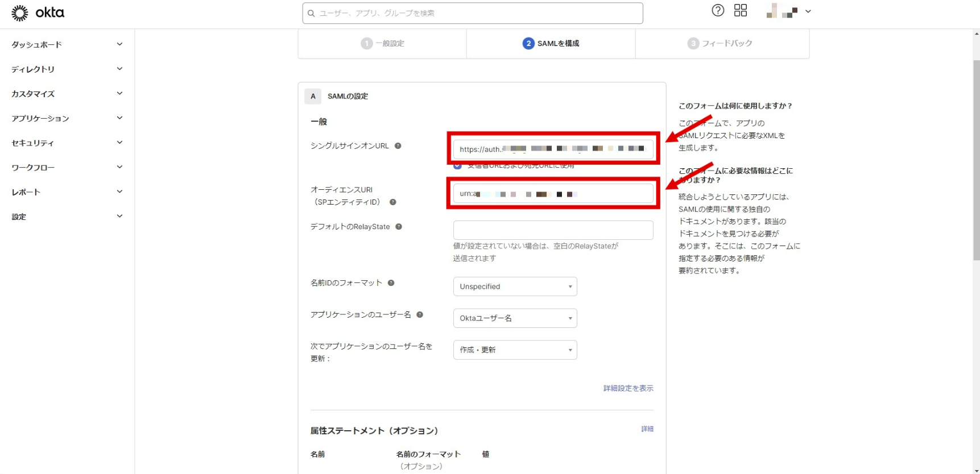Open the 名前IDのフォーマット Unspecified dropdown
980x474 pixels.
coord(515,286)
